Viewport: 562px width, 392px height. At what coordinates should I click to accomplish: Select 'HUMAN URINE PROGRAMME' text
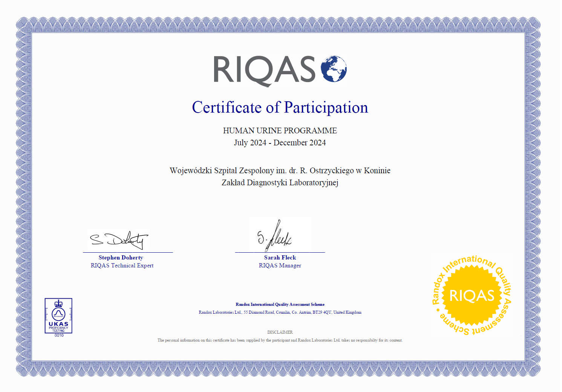(280, 131)
